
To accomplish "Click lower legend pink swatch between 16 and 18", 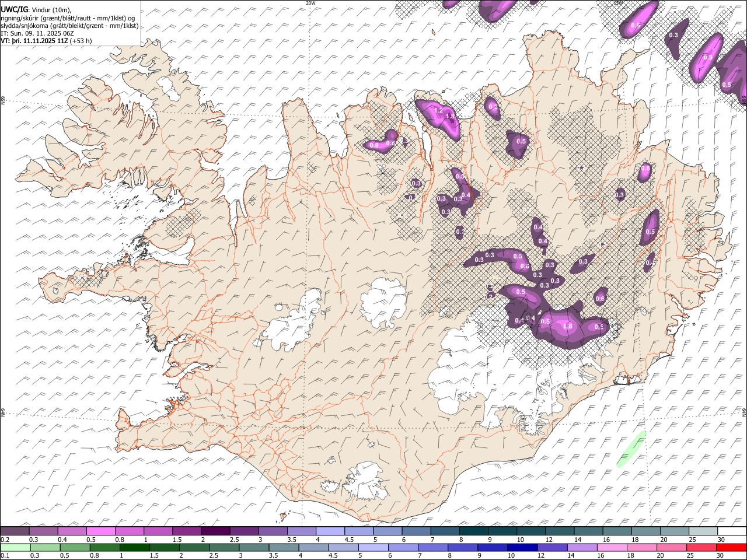I will pyautogui.click(x=612, y=547).
